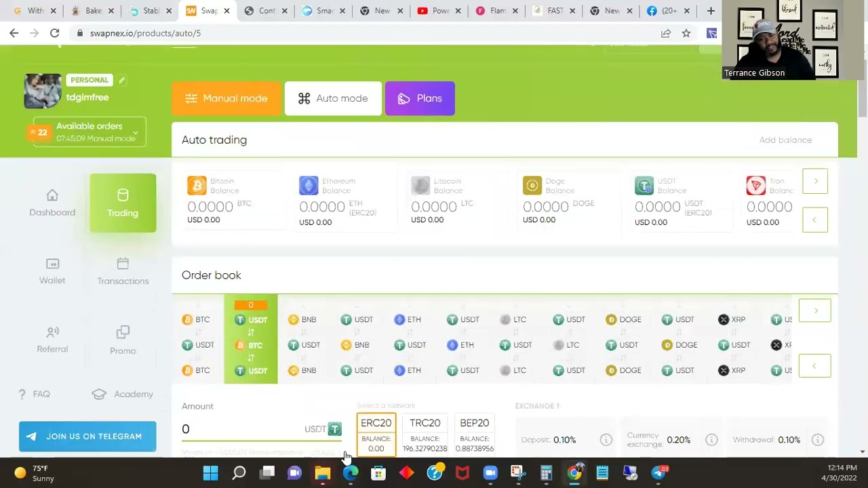Select the ERC20 network

coord(376,434)
